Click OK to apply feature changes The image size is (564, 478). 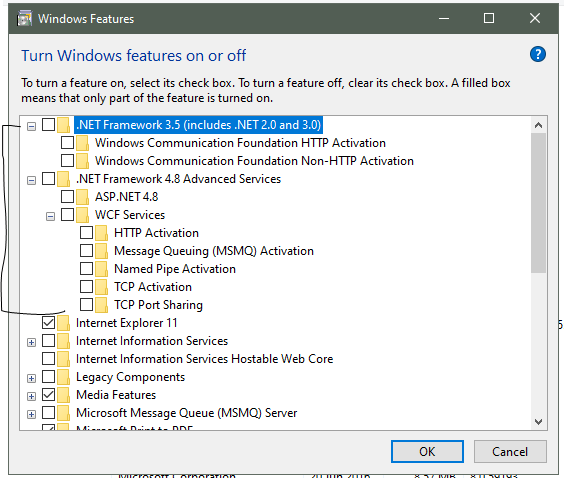pos(427,451)
